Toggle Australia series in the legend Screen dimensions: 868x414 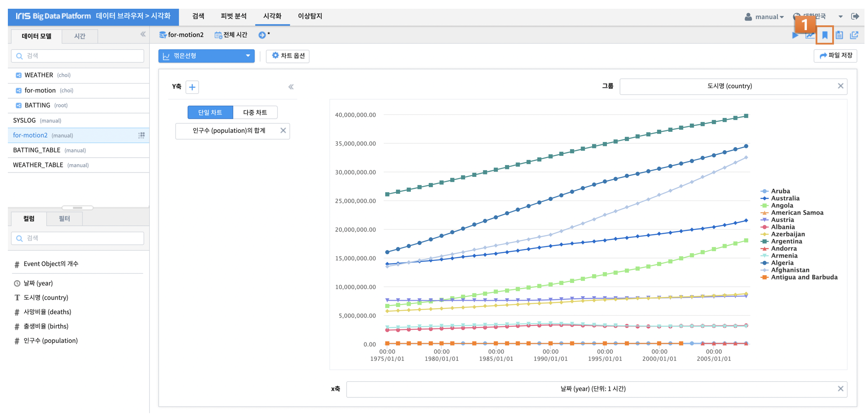point(780,198)
